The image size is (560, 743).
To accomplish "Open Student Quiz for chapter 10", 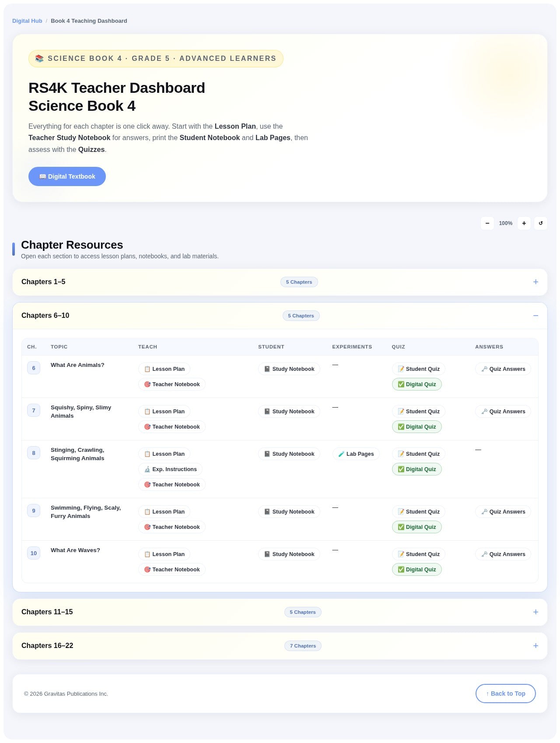I will tap(419, 554).
